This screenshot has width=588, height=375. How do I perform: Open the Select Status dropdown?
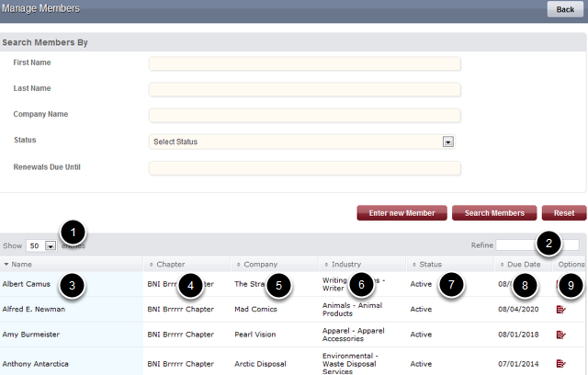[302, 142]
